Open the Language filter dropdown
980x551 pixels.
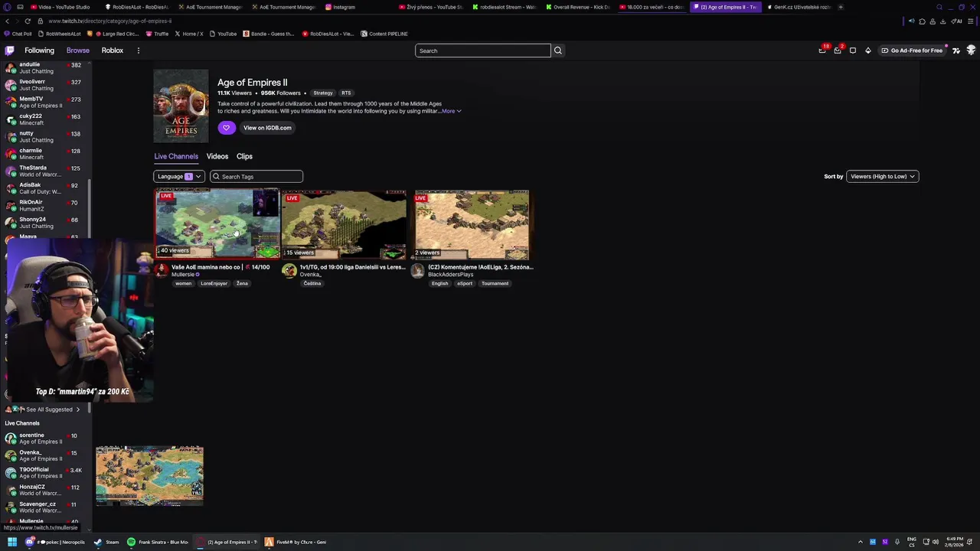(179, 177)
